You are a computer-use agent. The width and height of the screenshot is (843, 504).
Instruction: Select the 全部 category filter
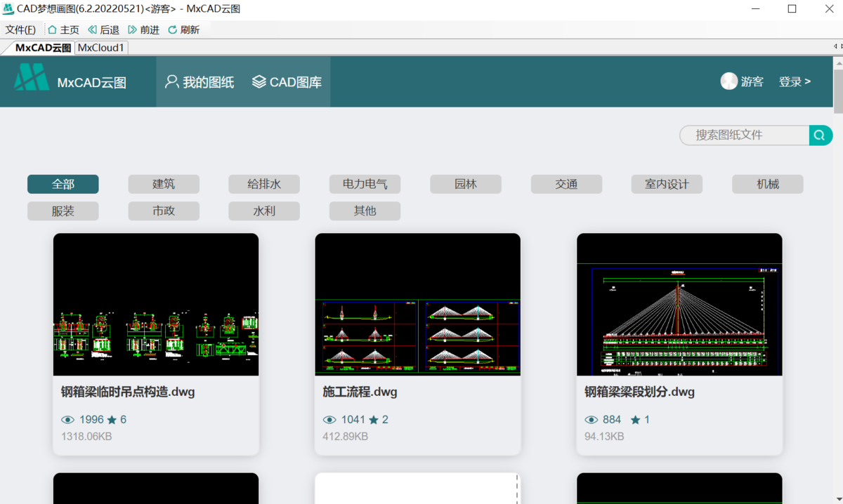[63, 184]
